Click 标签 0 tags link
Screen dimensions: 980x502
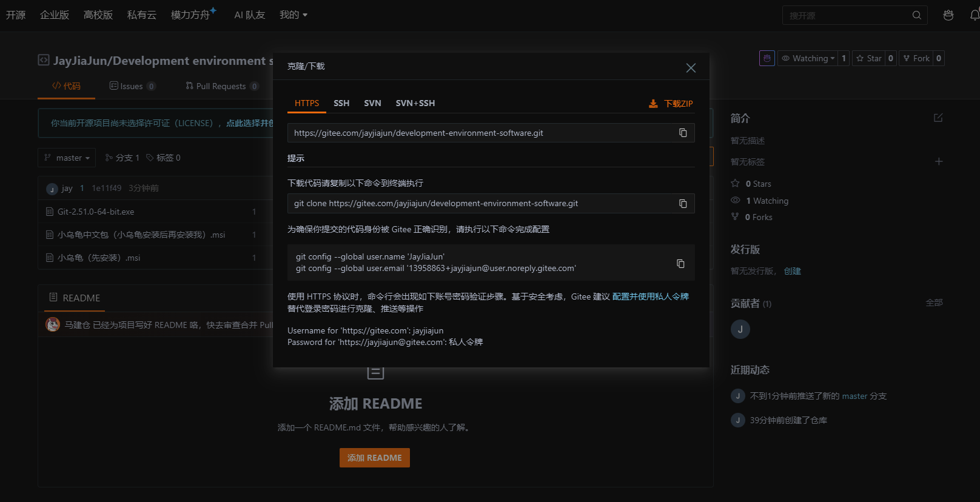click(163, 158)
